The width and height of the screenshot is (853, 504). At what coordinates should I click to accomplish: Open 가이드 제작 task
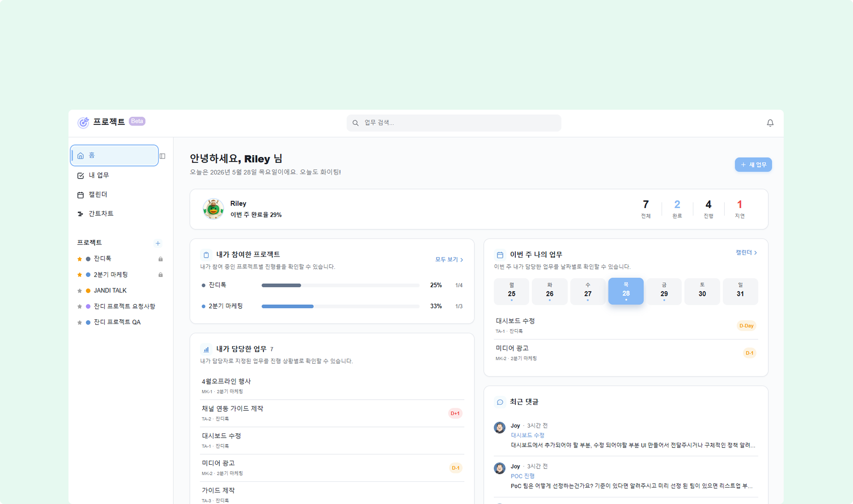coord(332,493)
